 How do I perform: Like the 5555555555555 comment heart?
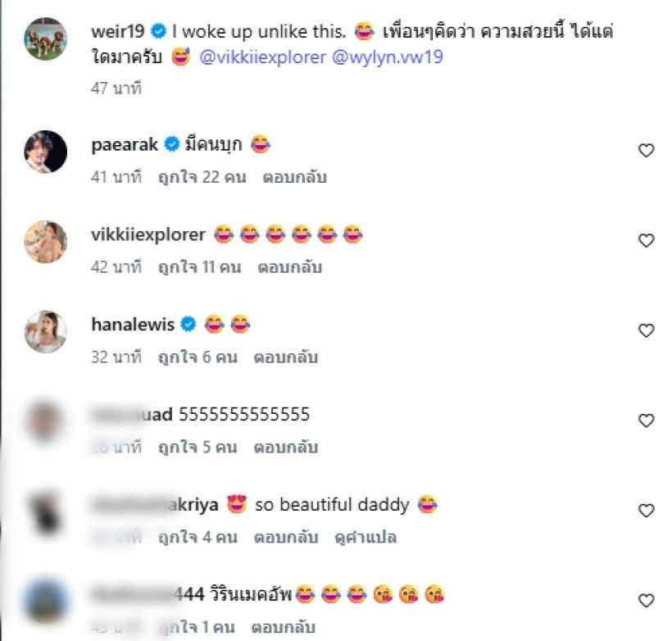[x=647, y=421]
